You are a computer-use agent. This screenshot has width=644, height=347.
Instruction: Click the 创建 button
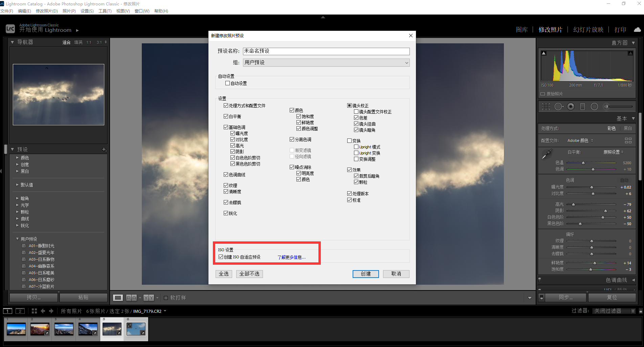365,274
